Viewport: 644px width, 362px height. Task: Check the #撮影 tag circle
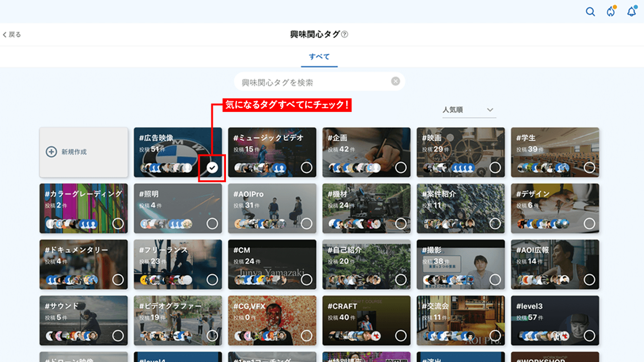[495, 280]
